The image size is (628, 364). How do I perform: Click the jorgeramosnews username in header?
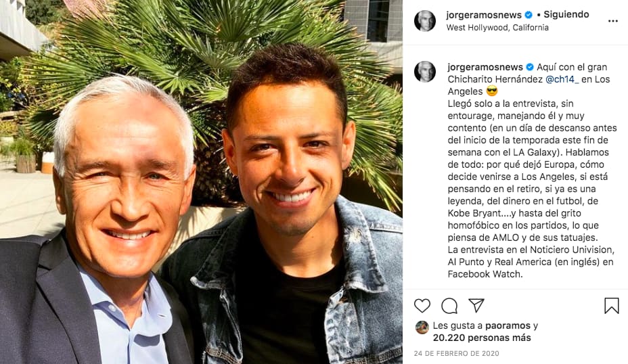(484, 15)
